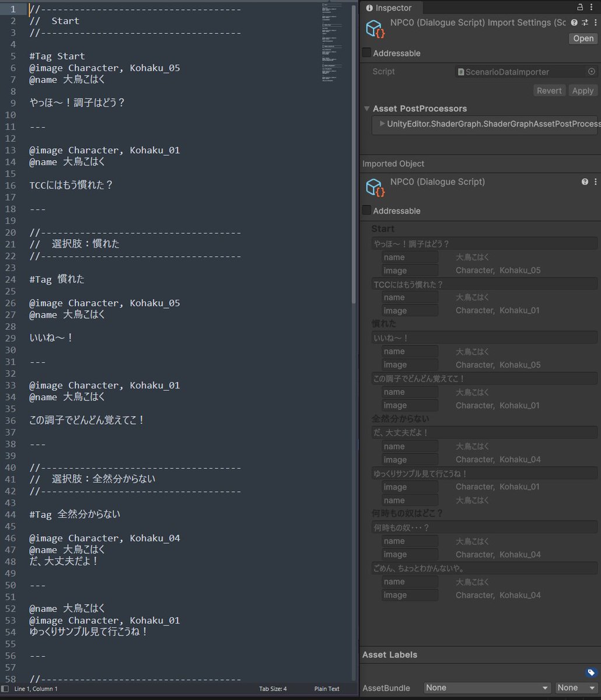Click editor line '#Tag Start'
The height and width of the screenshot is (700, 601).
pos(57,56)
